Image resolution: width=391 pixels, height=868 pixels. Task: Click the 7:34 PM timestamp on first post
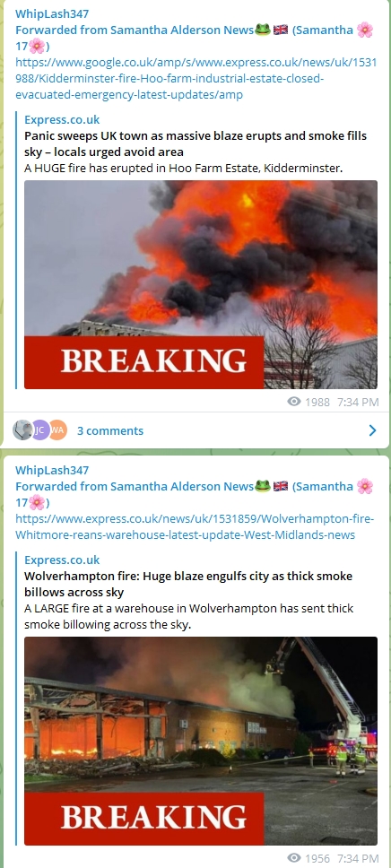tap(358, 402)
